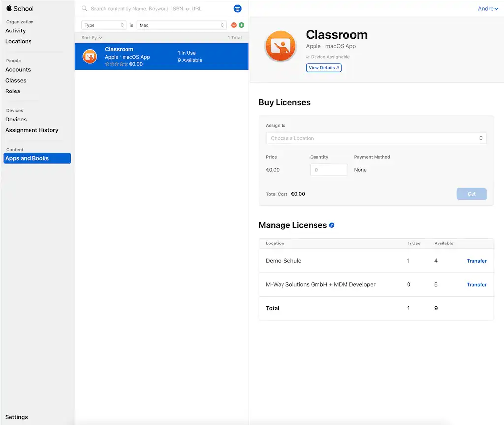This screenshot has width=504, height=425.
Task: Click Total Cost €0.00 value
Action: [298, 194]
